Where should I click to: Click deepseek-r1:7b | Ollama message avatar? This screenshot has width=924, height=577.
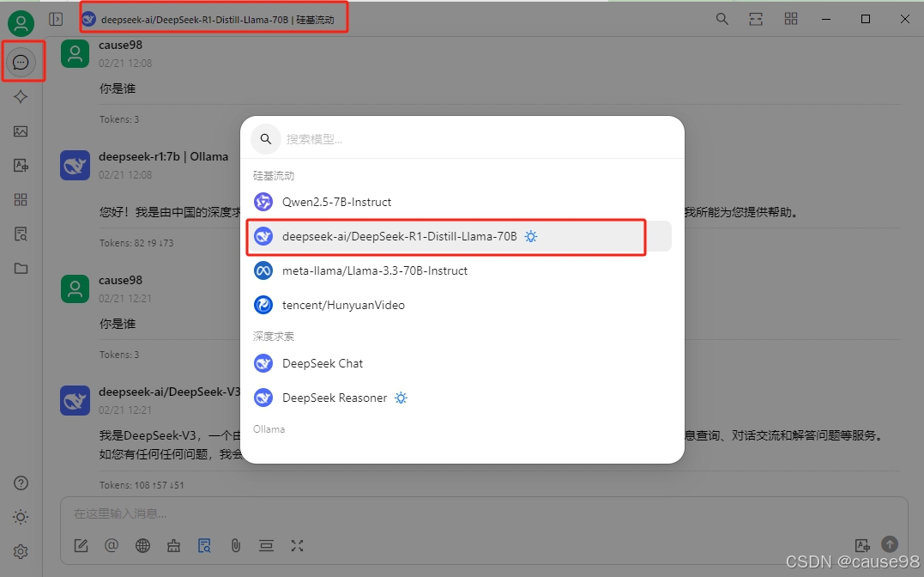pos(75,165)
